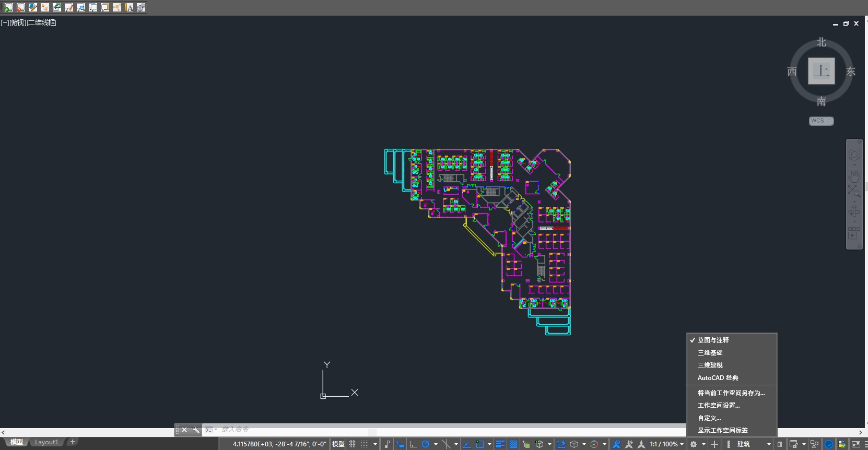Viewport: 868px width, 450px height.
Task: Click the workspace switching gear icon
Action: point(694,444)
